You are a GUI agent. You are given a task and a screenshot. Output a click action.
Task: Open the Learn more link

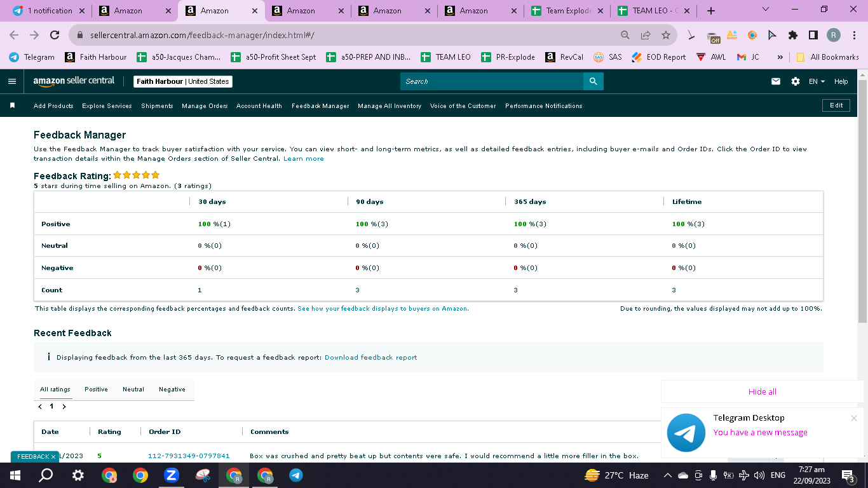coord(304,159)
